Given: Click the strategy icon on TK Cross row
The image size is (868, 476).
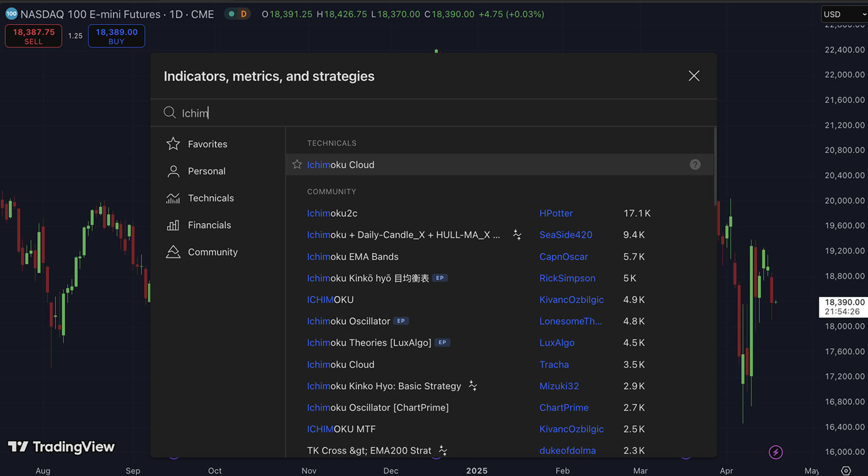Looking at the screenshot, I should click(x=443, y=450).
